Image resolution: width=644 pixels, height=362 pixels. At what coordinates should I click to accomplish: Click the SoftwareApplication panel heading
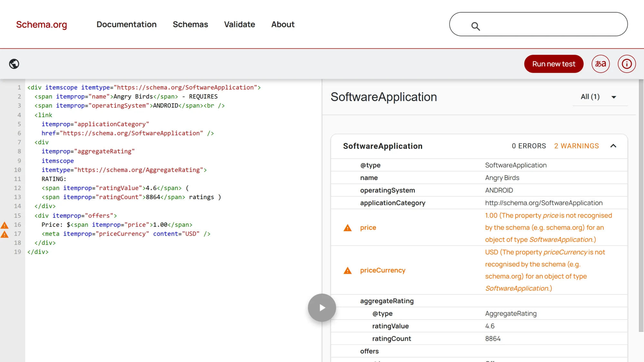click(384, 97)
